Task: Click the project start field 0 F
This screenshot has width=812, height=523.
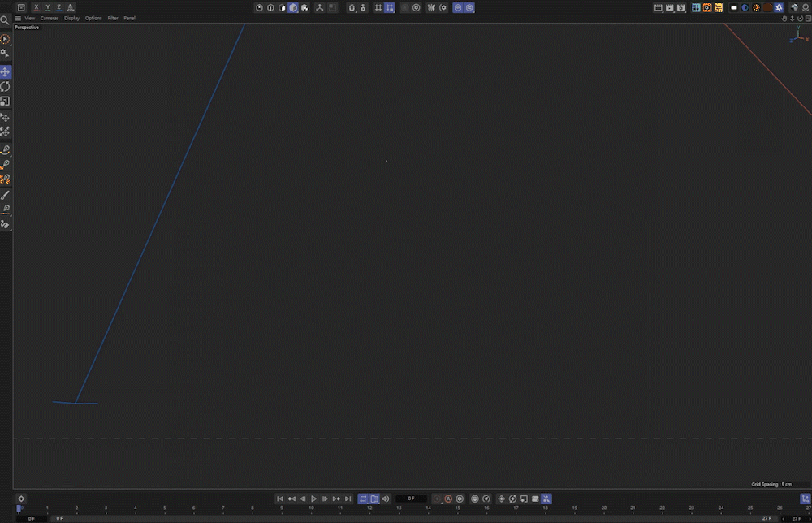Action: click(x=32, y=518)
